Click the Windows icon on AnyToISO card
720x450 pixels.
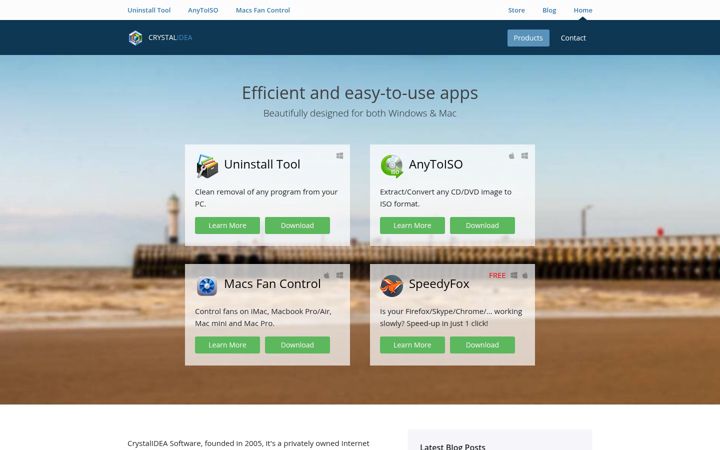click(x=524, y=156)
